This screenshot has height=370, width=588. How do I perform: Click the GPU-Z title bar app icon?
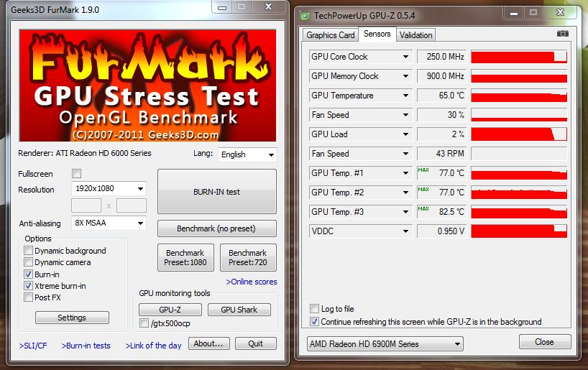pyautogui.click(x=306, y=14)
